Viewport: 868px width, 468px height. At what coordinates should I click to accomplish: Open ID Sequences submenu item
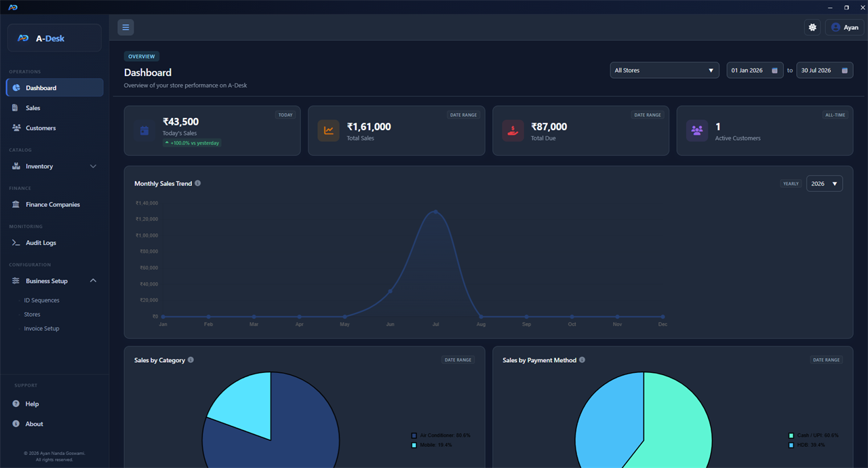click(x=42, y=300)
